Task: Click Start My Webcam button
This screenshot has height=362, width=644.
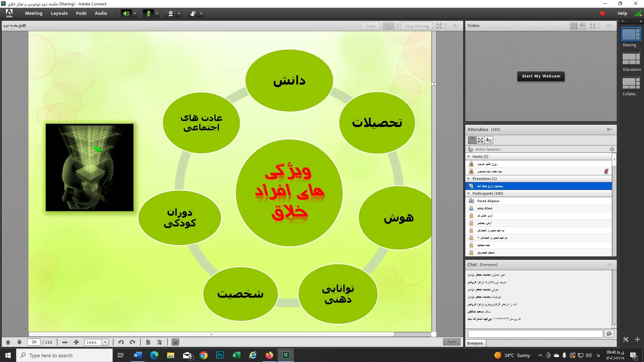Action: (541, 76)
